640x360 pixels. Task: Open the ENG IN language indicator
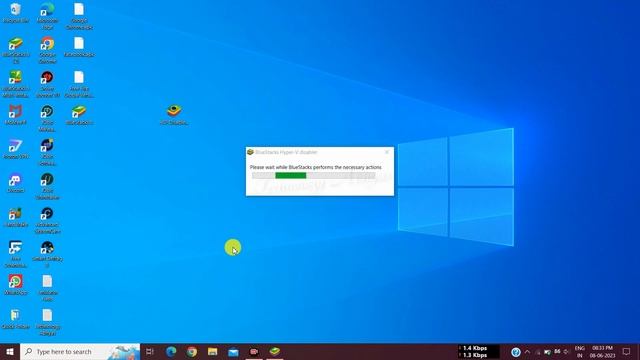click(x=579, y=351)
